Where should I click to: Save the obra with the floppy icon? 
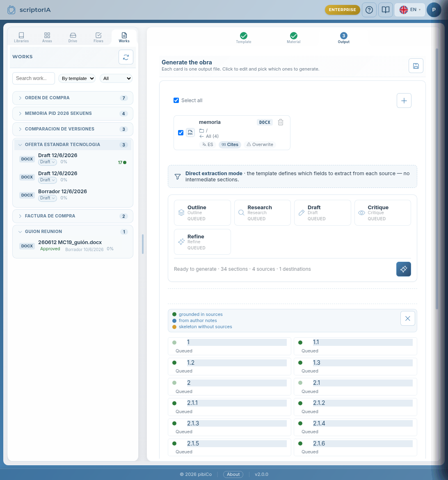click(x=416, y=66)
